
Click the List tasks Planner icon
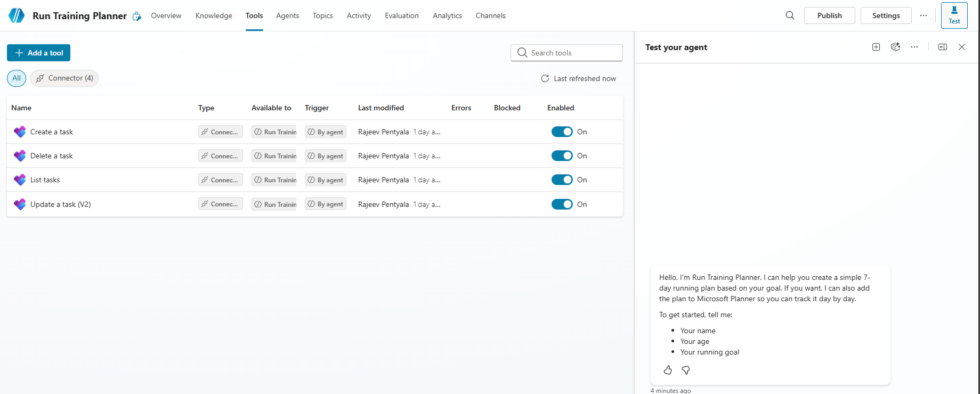click(20, 180)
